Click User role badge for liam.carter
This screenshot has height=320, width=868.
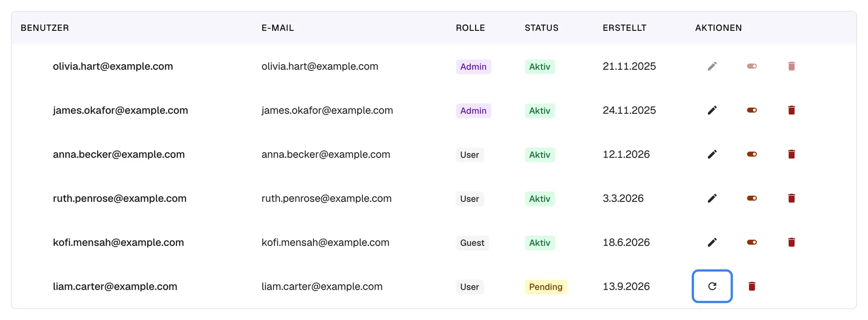pos(470,287)
